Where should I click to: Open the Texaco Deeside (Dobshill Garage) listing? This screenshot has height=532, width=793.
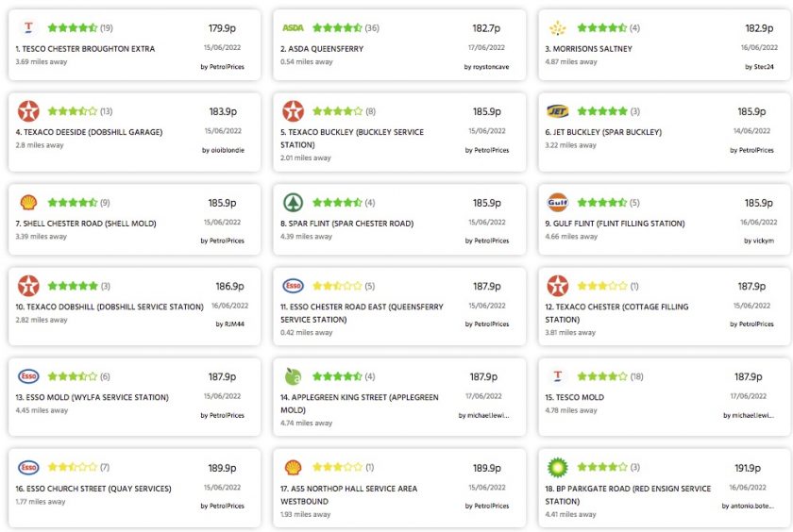(89, 132)
